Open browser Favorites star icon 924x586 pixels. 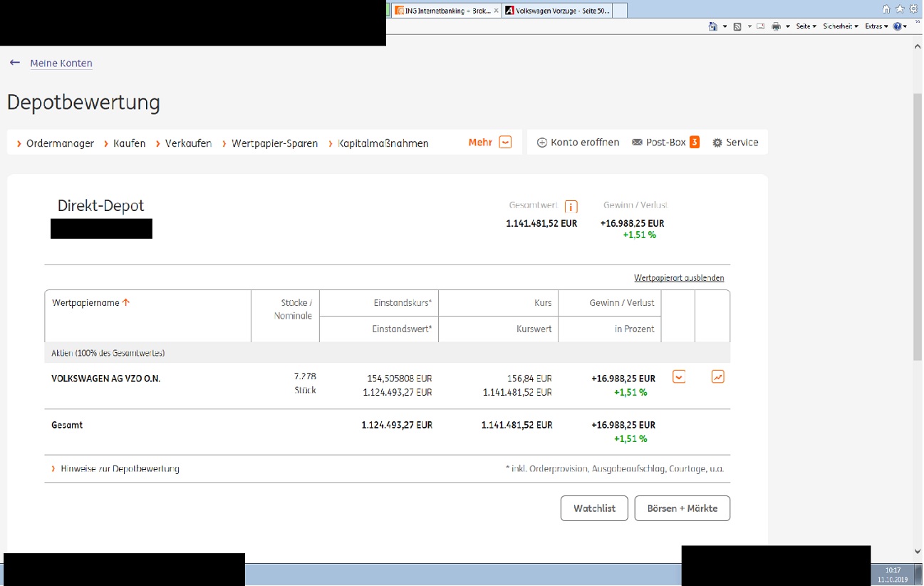coord(900,9)
